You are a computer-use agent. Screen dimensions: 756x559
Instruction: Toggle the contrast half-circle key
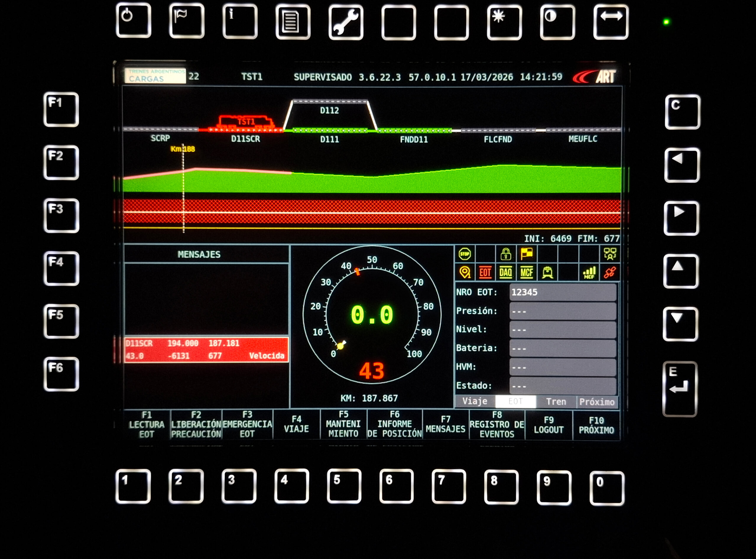pos(557,22)
